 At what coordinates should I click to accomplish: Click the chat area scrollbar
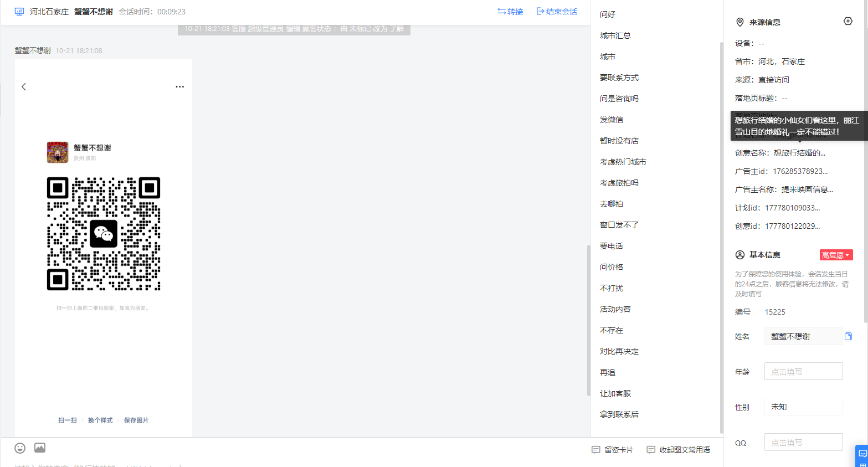pos(588,320)
